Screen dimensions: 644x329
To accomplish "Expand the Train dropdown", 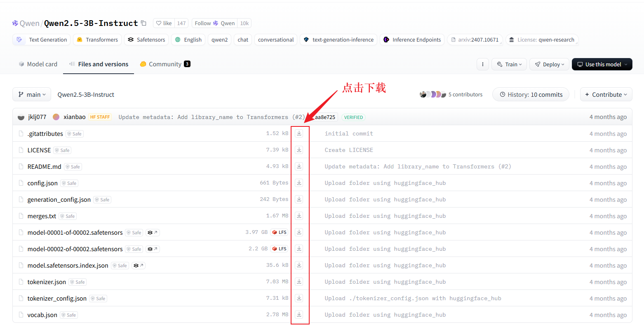I will click(x=509, y=64).
